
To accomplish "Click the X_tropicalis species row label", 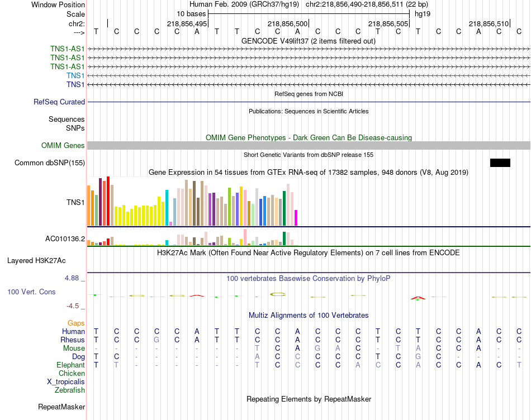I will click(66, 382).
